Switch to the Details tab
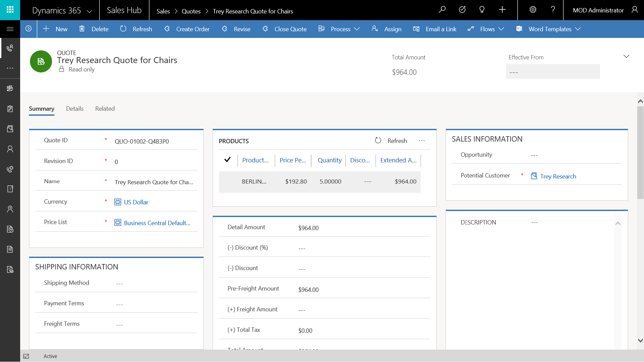644x362 pixels. [x=75, y=109]
